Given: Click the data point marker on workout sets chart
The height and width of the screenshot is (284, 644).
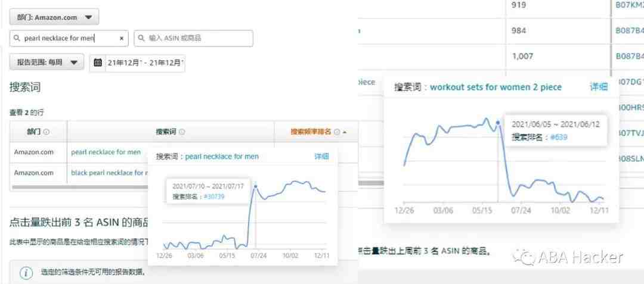Looking at the screenshot, I should [x=498, y=122].
